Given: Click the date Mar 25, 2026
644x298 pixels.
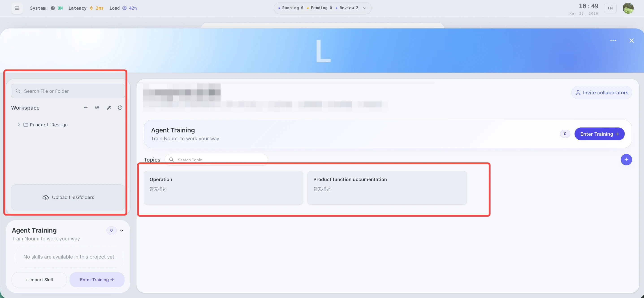Looking at the screenshot, I should point(584,13).
